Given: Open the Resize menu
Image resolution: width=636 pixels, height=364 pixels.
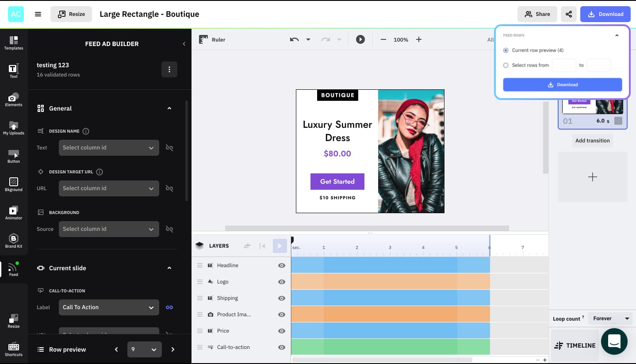Looking at the screenshot, I should (71, 14).
